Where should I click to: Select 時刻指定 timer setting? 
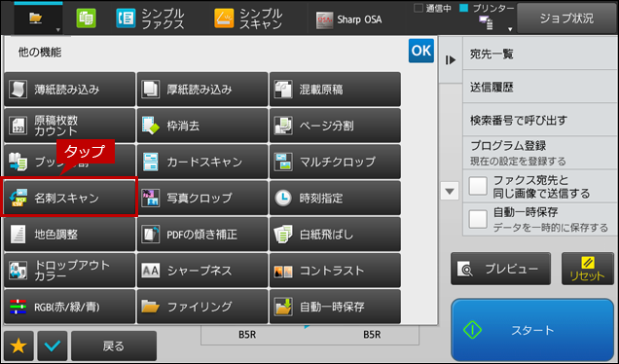click(x=335, y=198)
